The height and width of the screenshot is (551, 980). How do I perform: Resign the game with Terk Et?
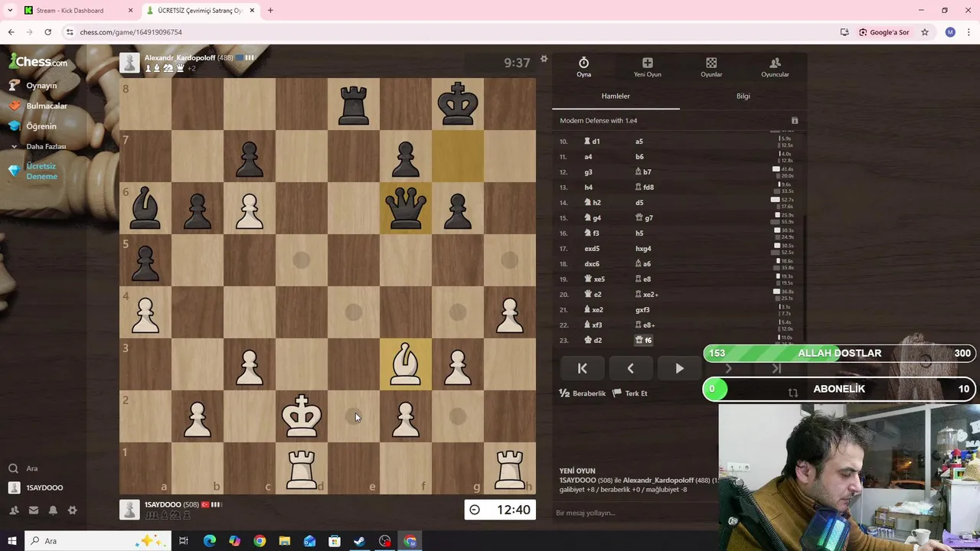630,393
